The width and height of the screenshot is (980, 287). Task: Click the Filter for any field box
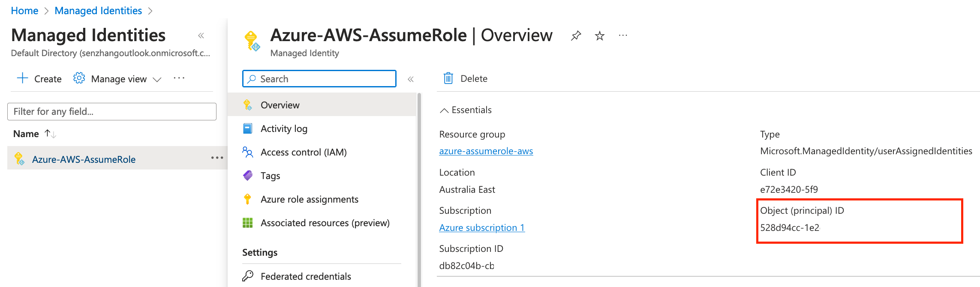pos(111,111)
